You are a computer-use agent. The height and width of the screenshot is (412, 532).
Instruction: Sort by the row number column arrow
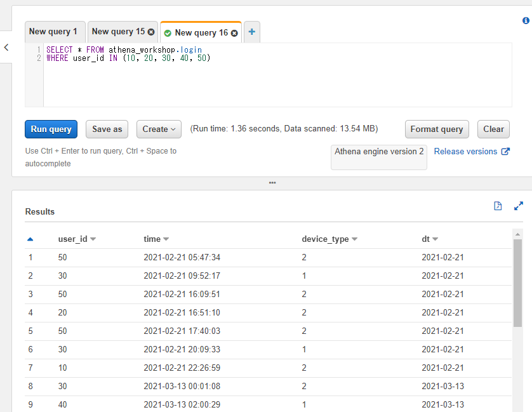click(x=30, y=239)
